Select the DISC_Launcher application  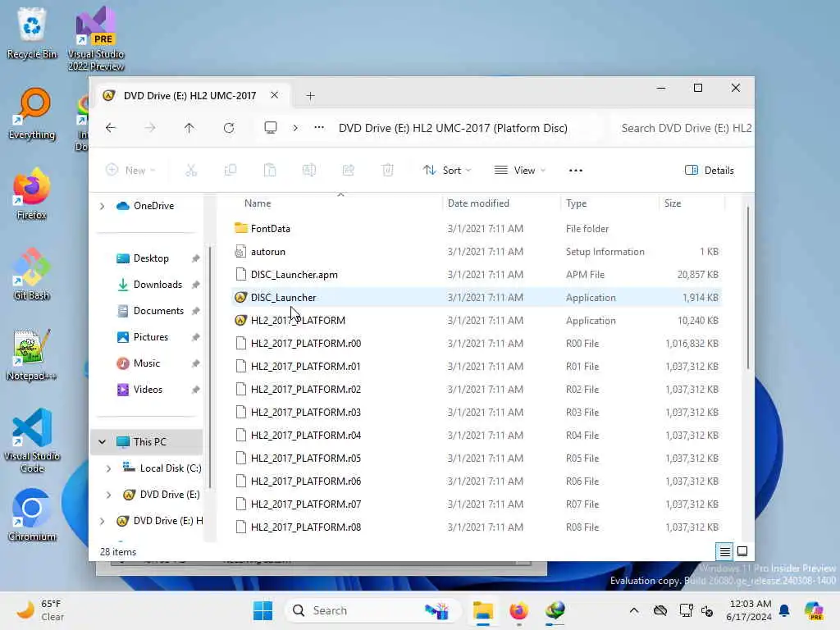pyautogui.click(x=477, y=298)
